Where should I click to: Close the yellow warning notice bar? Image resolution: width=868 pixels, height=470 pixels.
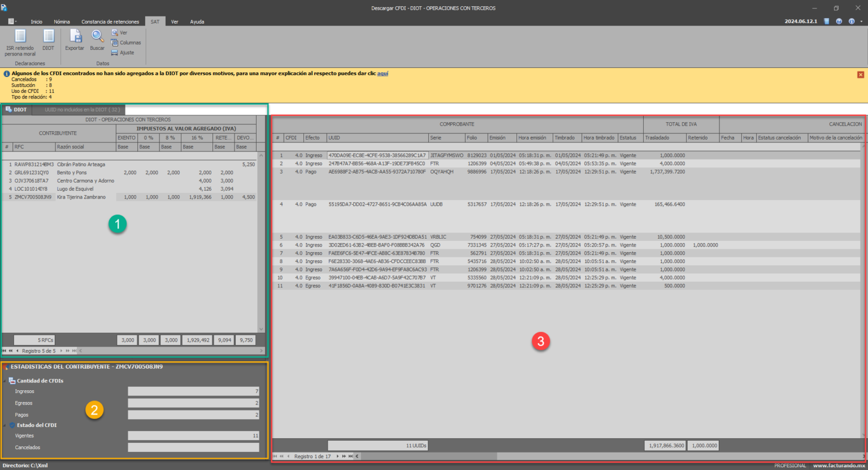click(x=861, y=75)
